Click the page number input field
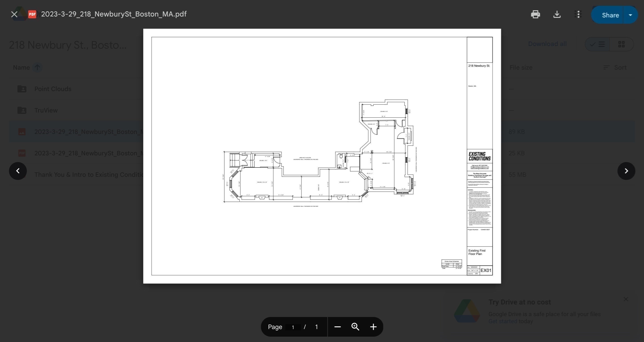Screen dimensions: 644x342 click(x=293, y=327)
